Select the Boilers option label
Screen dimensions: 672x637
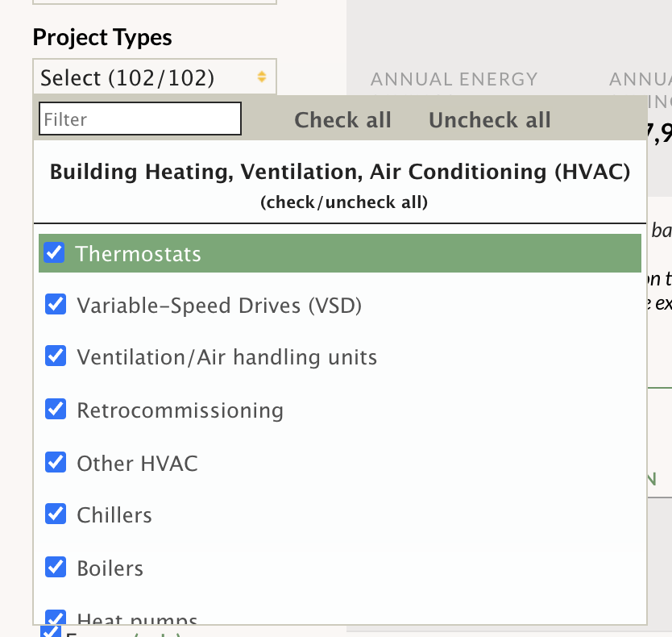tap(110, 568)
